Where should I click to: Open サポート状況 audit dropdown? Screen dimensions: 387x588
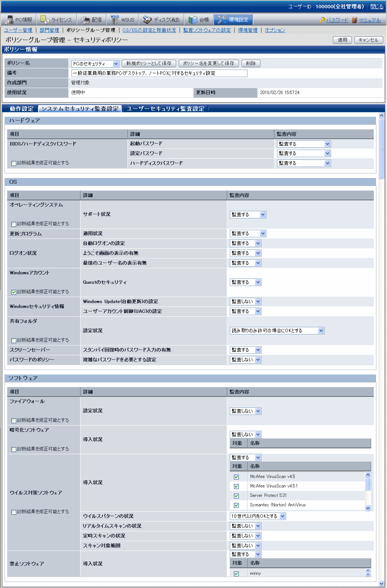(x=248, y=215)
